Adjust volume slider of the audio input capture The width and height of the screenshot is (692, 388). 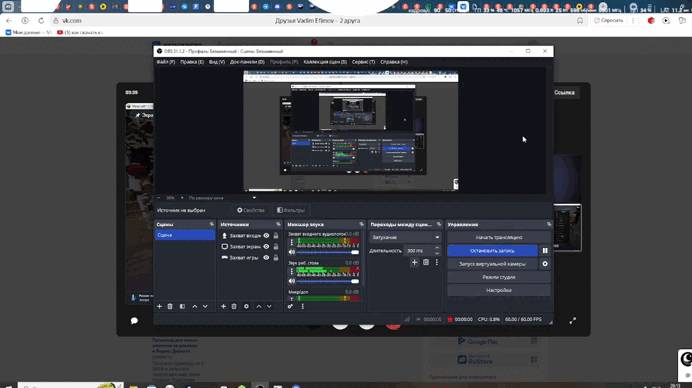[x=327, y=252]
